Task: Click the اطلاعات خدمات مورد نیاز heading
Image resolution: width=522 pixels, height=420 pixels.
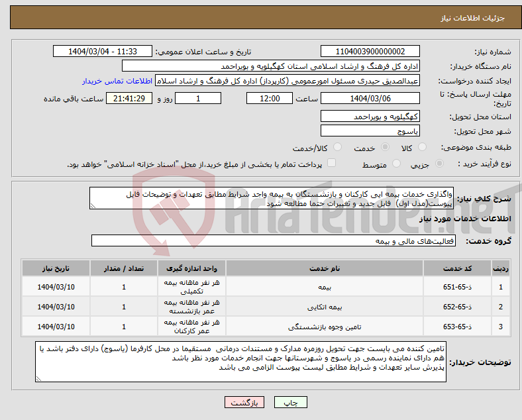Action: [465, 219]
